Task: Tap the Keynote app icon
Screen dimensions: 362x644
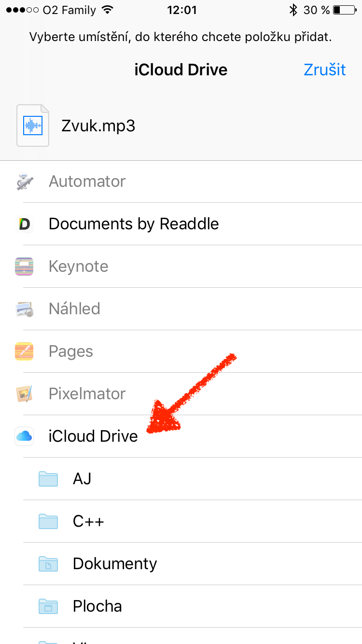Action: (x=24, y=266)
